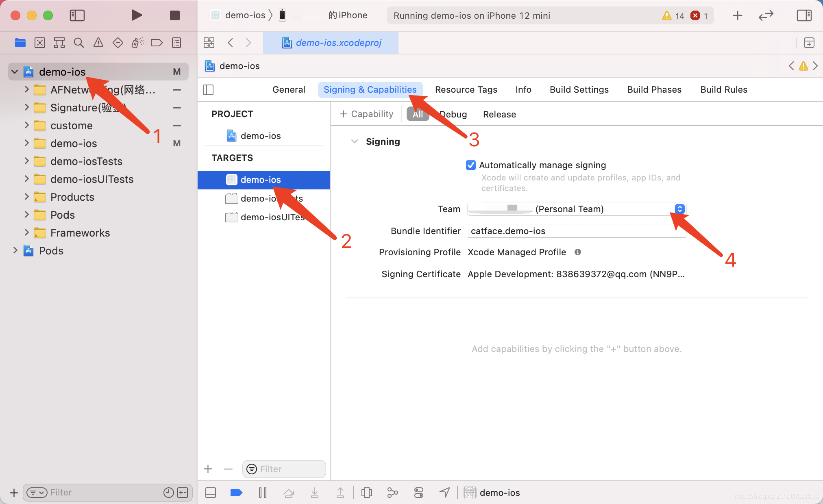823x504 pixels.
Task: Open Debug View Hierarchy
Action: [x=367, y=493]
